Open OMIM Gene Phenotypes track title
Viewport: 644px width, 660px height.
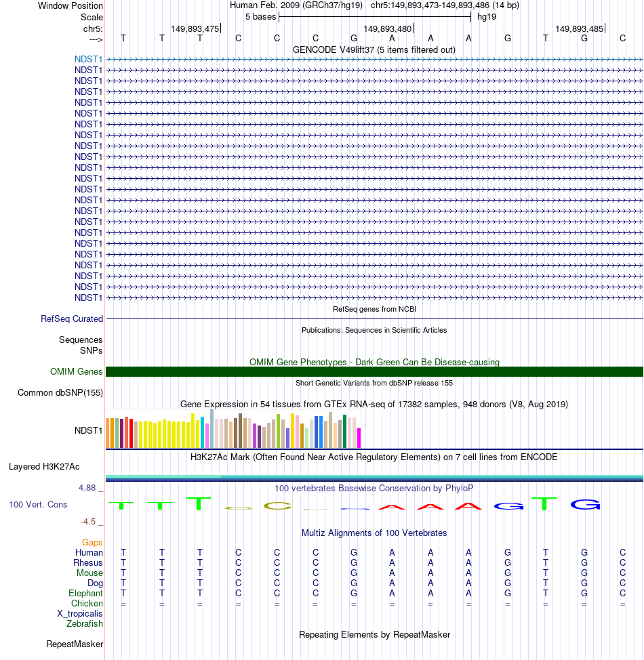pyautogui.click(x=374, y=362)
